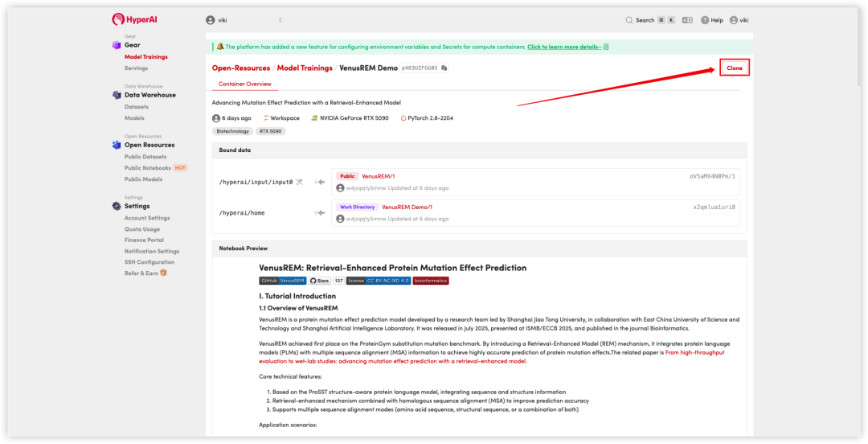
Task: Click the ID text oV5aMX4N0Pm/1
Action: (x=712, y=176)
